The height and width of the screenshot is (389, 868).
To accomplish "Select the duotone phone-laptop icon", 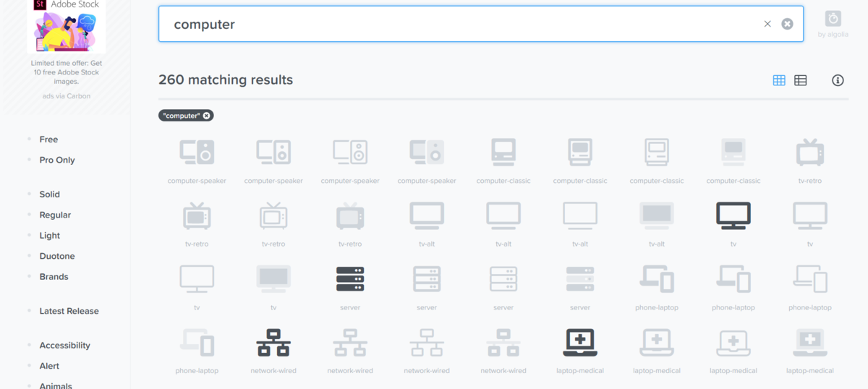I will (197, 343).
